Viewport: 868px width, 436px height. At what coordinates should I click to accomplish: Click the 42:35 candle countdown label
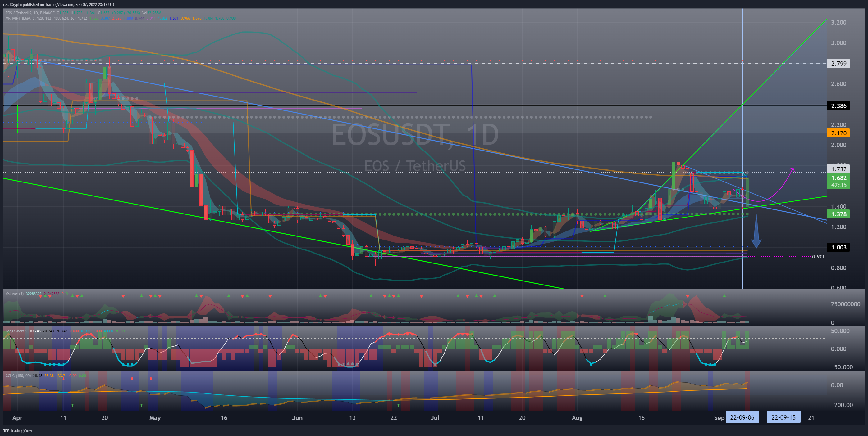tap(838, 185)
